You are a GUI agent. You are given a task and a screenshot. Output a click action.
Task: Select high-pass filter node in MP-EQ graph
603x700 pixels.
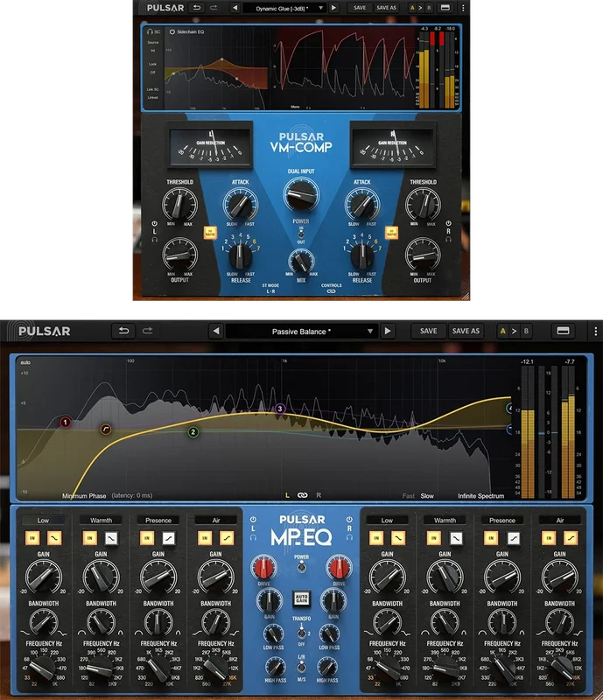pos(105,430)
